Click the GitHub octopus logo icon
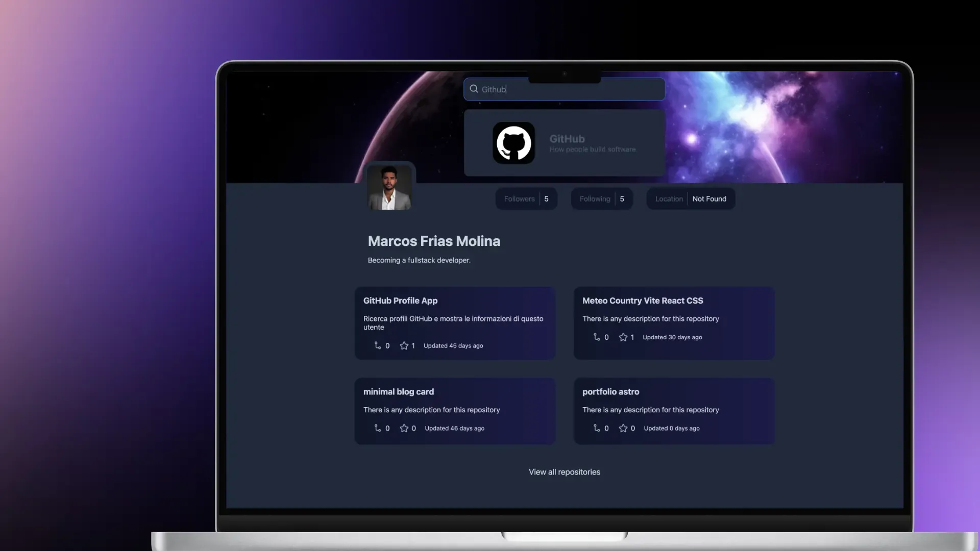 513,143
